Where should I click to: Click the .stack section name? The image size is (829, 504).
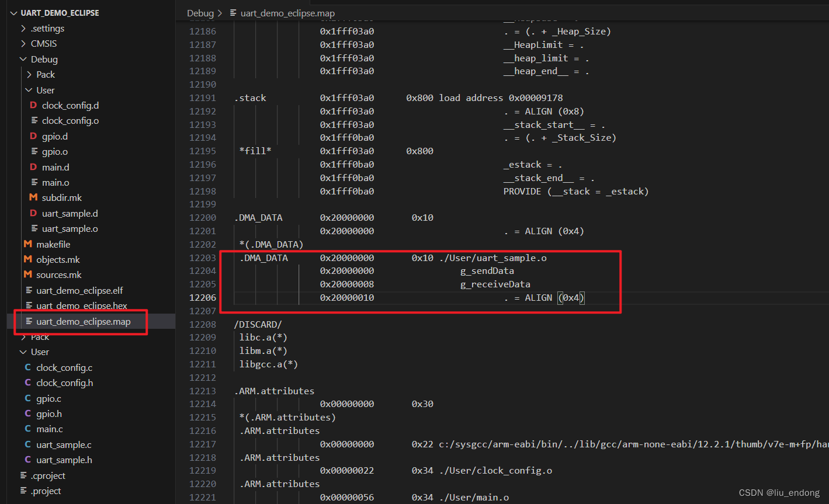tap(250, 98)
